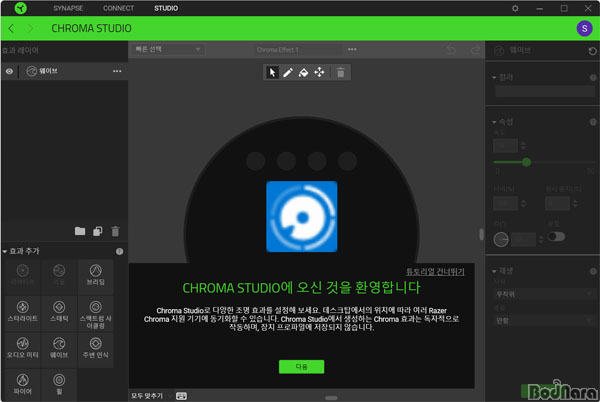Open the 빠른 선택 dropdown
The height and width of the screenshot is (402, 600).
point(168,49)
